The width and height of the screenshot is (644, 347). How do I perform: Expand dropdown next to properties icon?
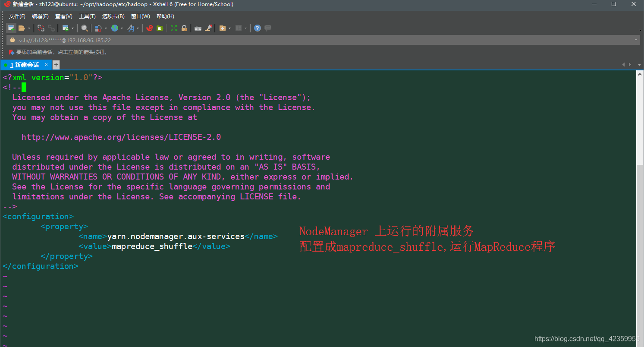coord(72,28)
